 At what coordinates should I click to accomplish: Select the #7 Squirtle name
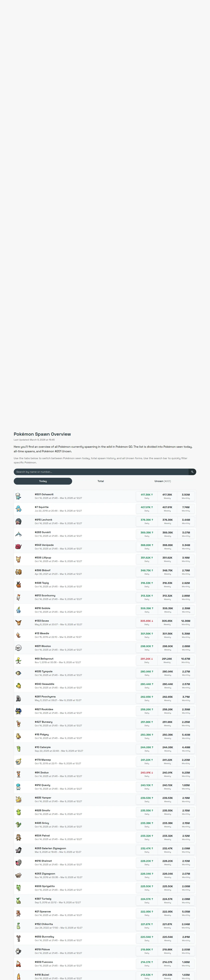pos(42,507)
